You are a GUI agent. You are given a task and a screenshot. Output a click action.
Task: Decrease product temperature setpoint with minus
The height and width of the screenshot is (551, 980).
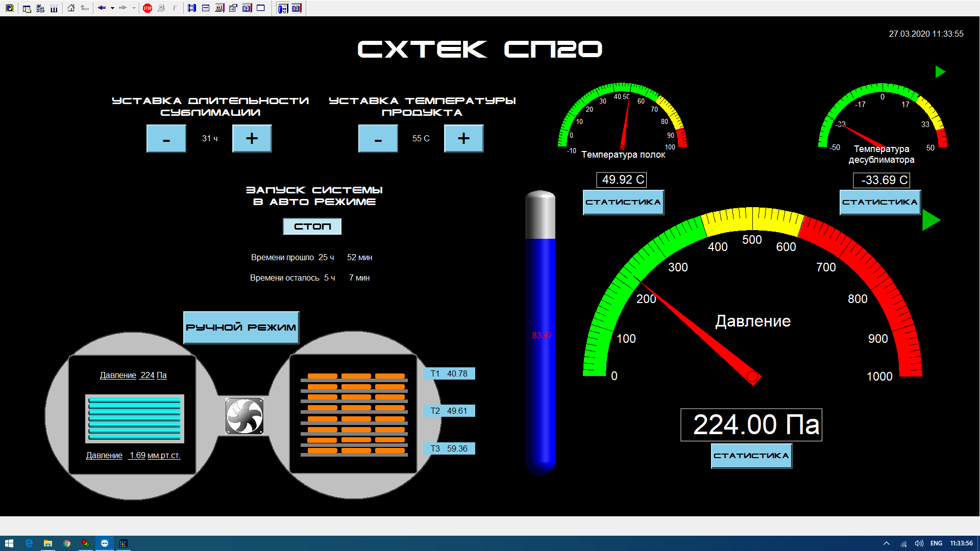click(378, 139)
